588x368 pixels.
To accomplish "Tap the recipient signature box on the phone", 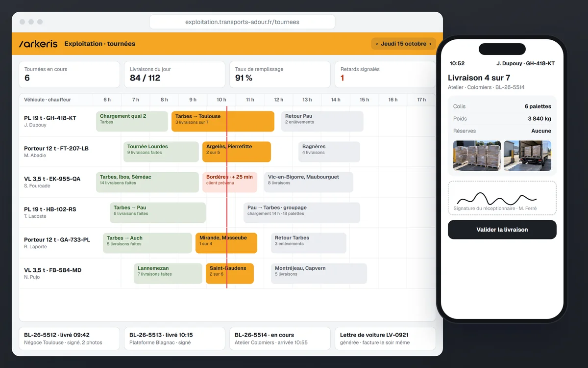I will tap(502, 198).
